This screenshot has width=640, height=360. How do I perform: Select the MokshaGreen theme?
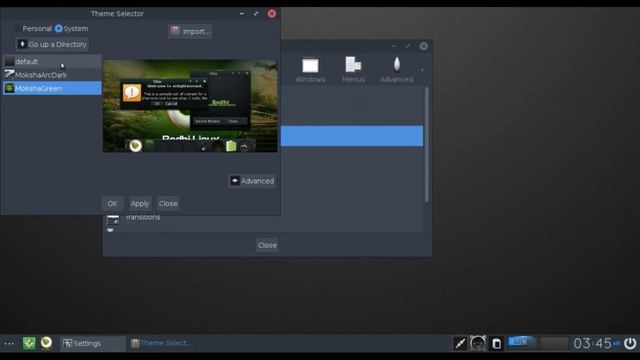coord(52,88)
